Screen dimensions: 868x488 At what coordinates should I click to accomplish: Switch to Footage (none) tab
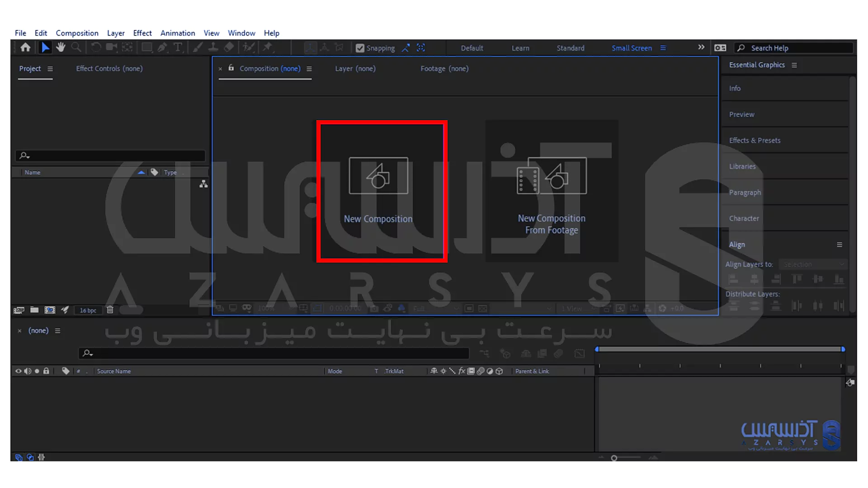(x=444, y=69)
